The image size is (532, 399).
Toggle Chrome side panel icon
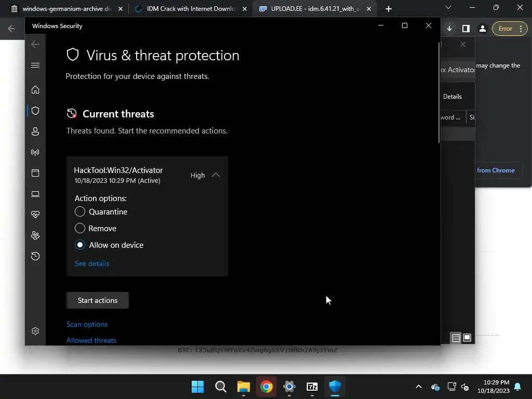tap(466, 29)
